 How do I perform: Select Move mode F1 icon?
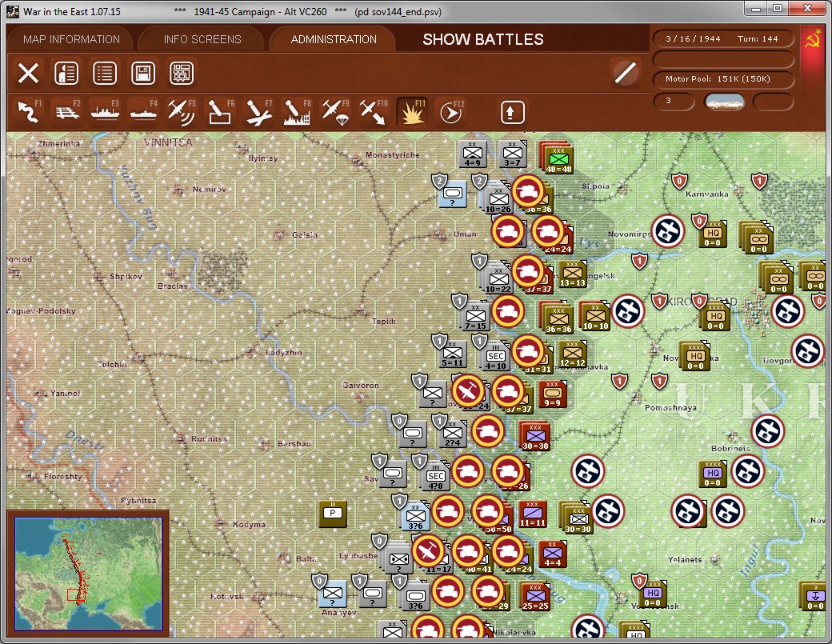point(29,112)
